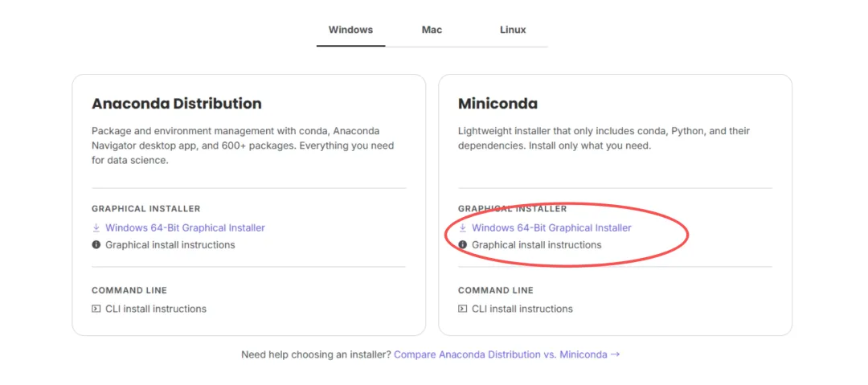The height and width of the screenshot is (385, 868).
Task: Click COMMAND LINE label in Anaconda Distribution card
Action: click(129, 290)
